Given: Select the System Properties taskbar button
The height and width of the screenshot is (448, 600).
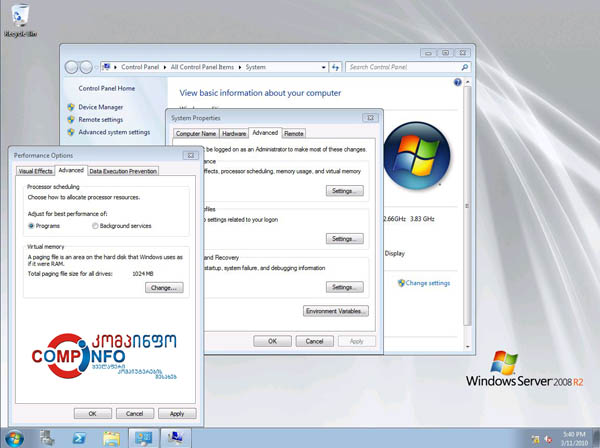Looking at the screenshot, I should 175,438.
